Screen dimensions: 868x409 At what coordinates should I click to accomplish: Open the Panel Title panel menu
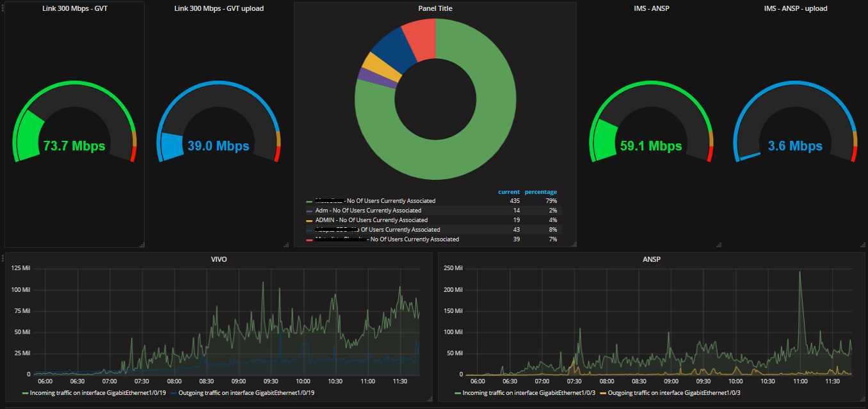click(x=435, y=8)
